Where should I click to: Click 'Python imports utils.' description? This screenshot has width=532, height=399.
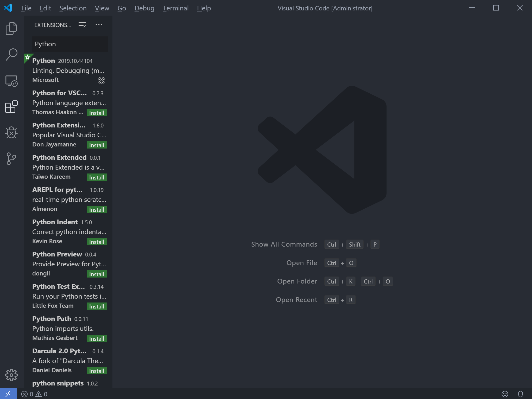63,329
